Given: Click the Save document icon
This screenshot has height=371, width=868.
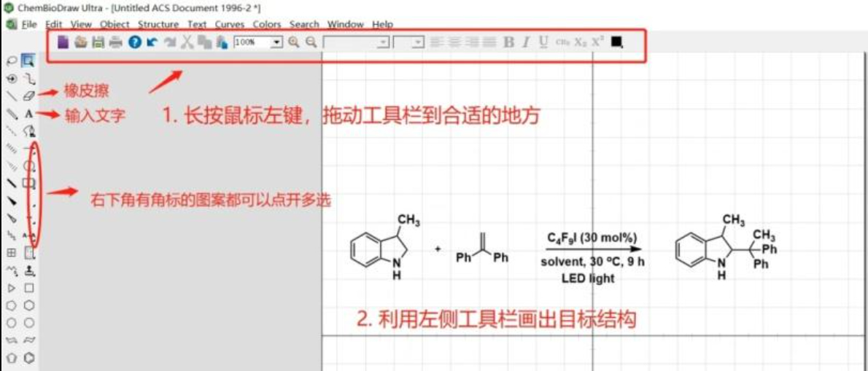Looking at the screenshot, I should coord(98,42).
